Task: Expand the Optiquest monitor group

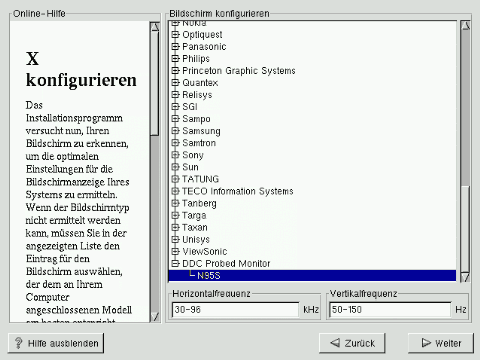Action: pyautogui.click(x=175, y=35)
